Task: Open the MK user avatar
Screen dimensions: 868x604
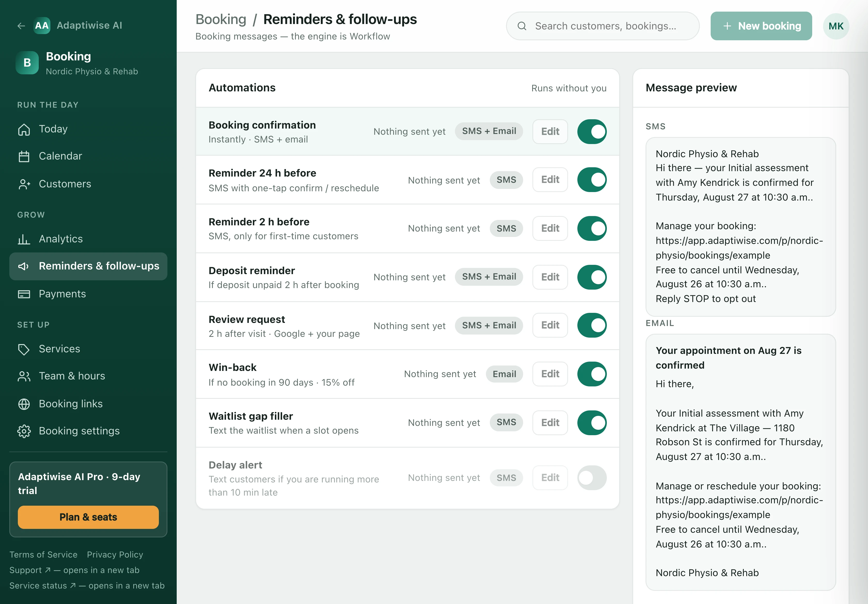Action: pos(836,26)
